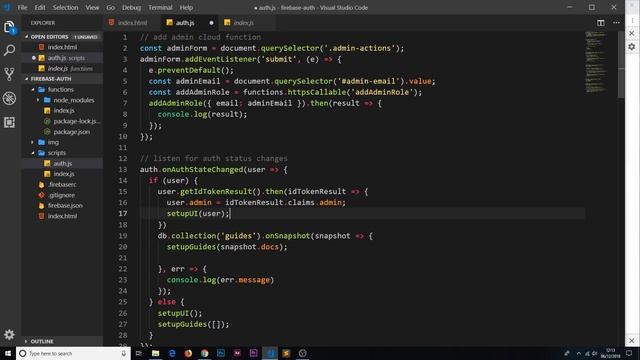Open the Selection menu
The height and width of the screenshot is (360, 640).
tap(65, 8)
